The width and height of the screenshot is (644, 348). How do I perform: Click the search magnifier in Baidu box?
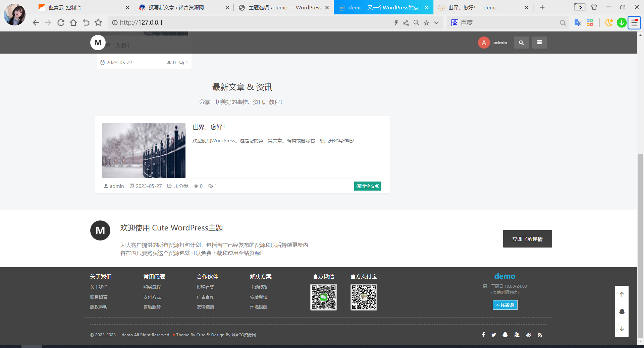562,23
